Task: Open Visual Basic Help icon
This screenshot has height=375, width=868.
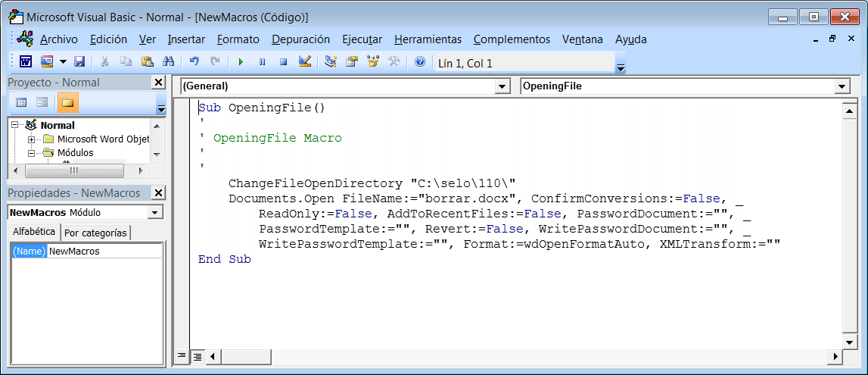Action: 419,62
